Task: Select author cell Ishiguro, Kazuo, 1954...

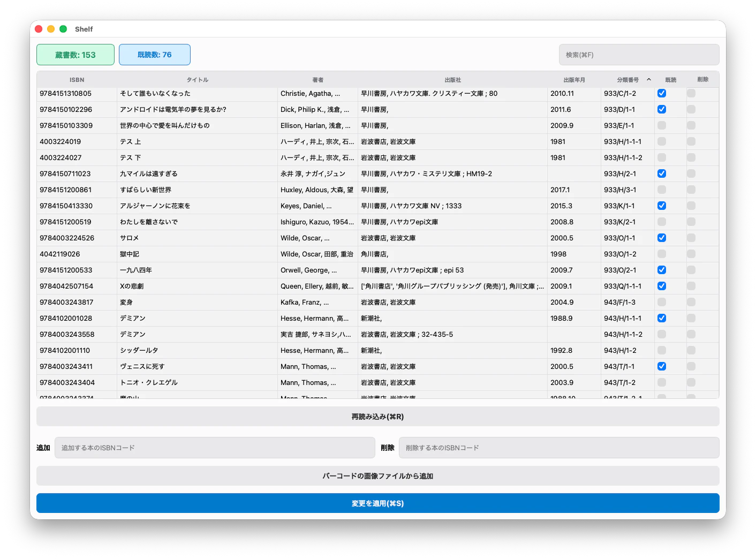Action: (317, 222)
